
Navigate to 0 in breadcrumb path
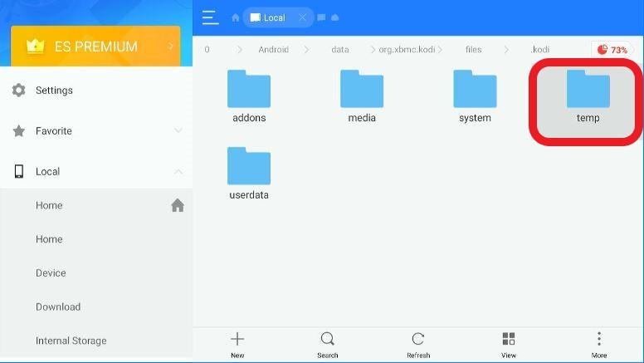click(x=207, y=50)
